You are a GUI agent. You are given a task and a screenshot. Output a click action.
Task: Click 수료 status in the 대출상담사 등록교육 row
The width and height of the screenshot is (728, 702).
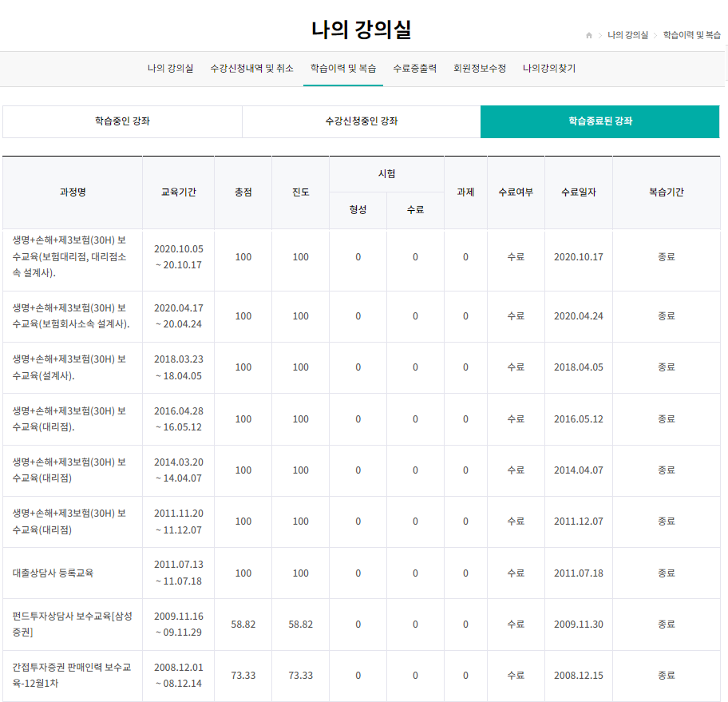[x=516, y=573]
